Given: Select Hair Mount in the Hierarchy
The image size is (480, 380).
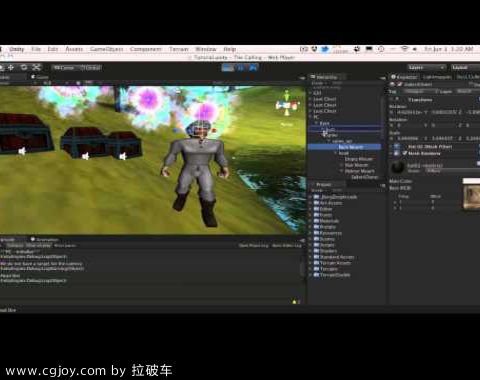Looking at the screenshot, I should 356,165.
